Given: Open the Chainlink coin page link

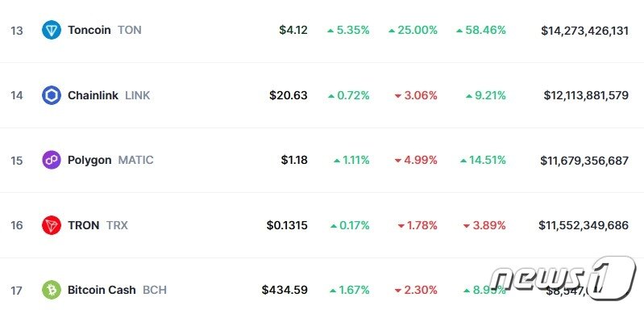Looking at the screenshot, I should [93, 95].
